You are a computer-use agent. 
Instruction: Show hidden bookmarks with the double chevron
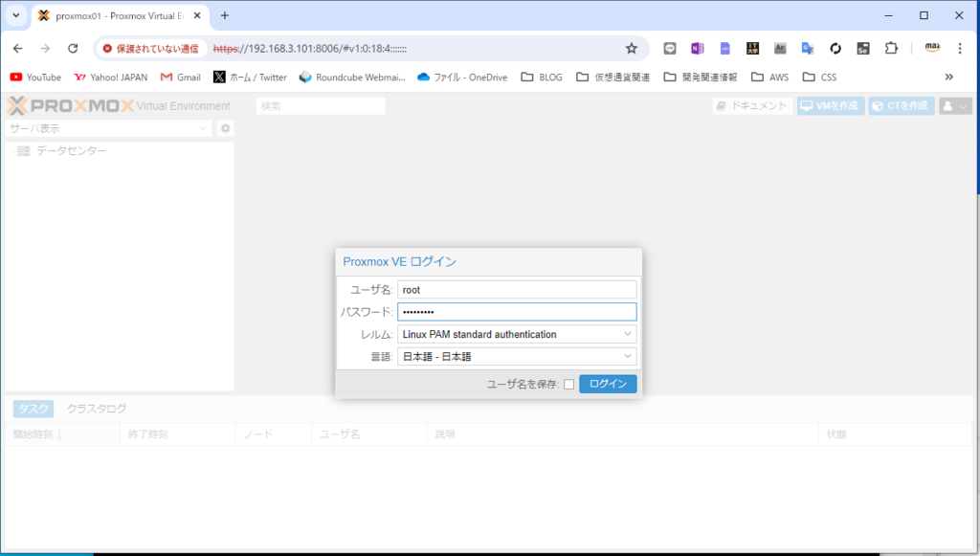pyautogui.click(x=948, y=77)
